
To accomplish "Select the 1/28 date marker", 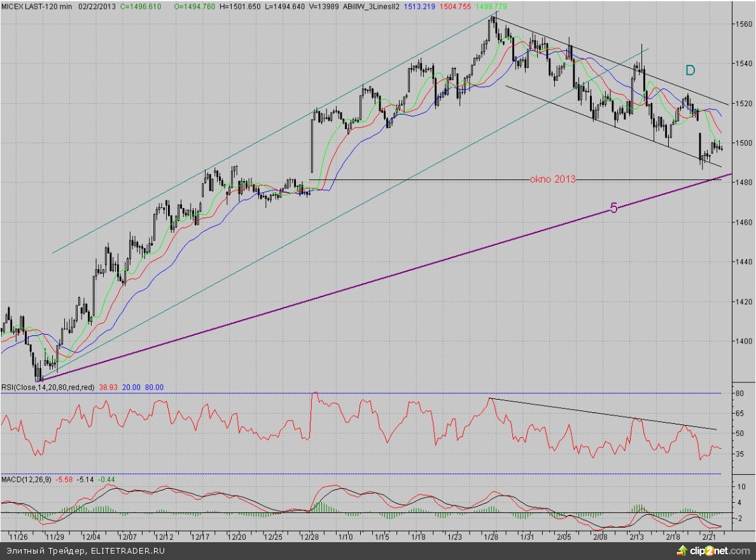I will (491, 536).
